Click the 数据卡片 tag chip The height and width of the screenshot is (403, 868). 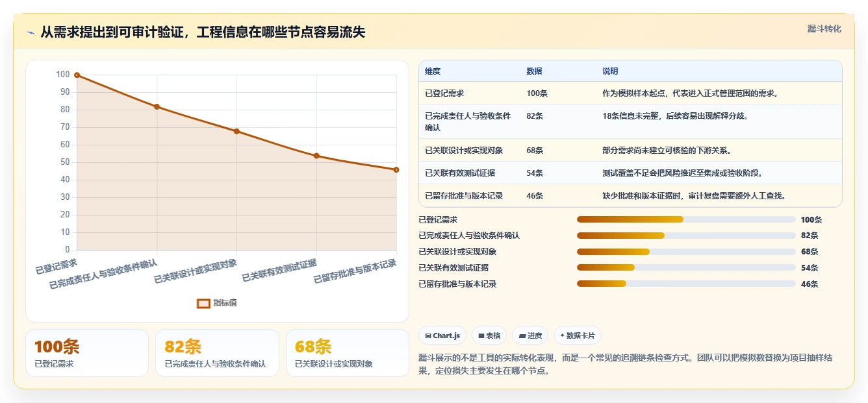[x=578, y=336]
